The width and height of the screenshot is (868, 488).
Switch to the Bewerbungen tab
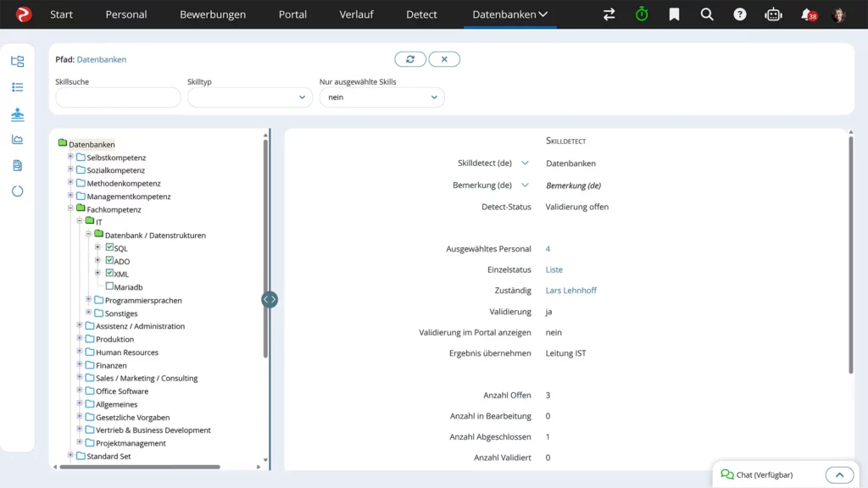(x=213, y=14)
